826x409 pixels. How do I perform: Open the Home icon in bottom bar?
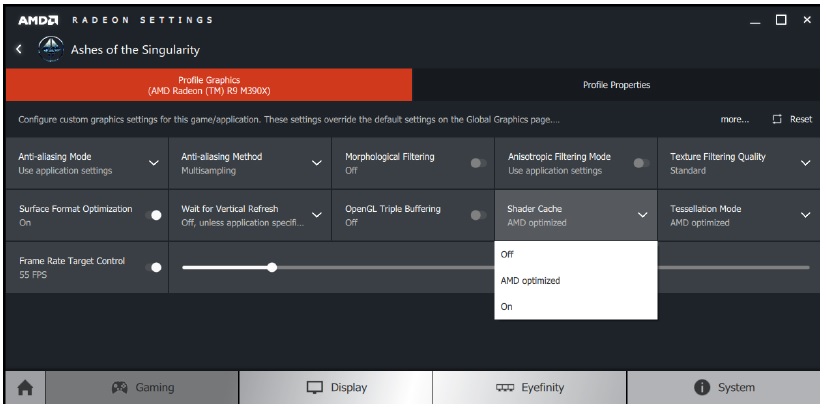[25, 388]
